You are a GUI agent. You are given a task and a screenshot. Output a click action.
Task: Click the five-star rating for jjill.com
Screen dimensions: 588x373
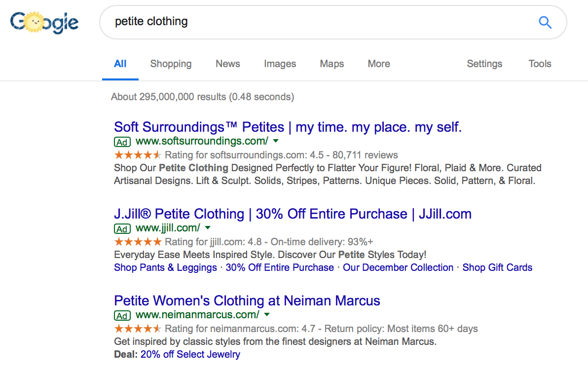138,241
